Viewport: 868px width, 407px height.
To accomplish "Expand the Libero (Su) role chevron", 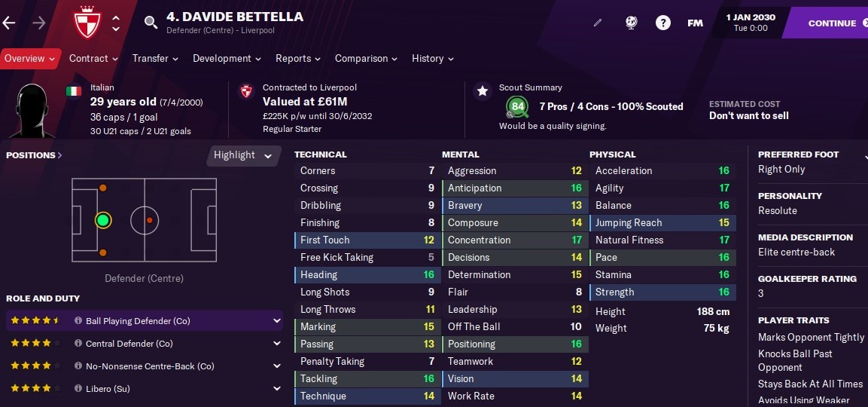I will click(276, 389).
